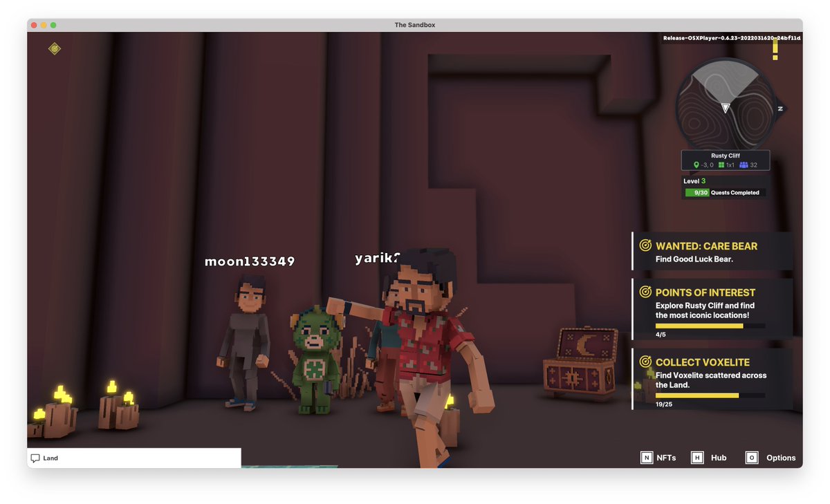Click the Rusty Cliff location label
This screenshot has height=504, width=830.
point(725,156)
